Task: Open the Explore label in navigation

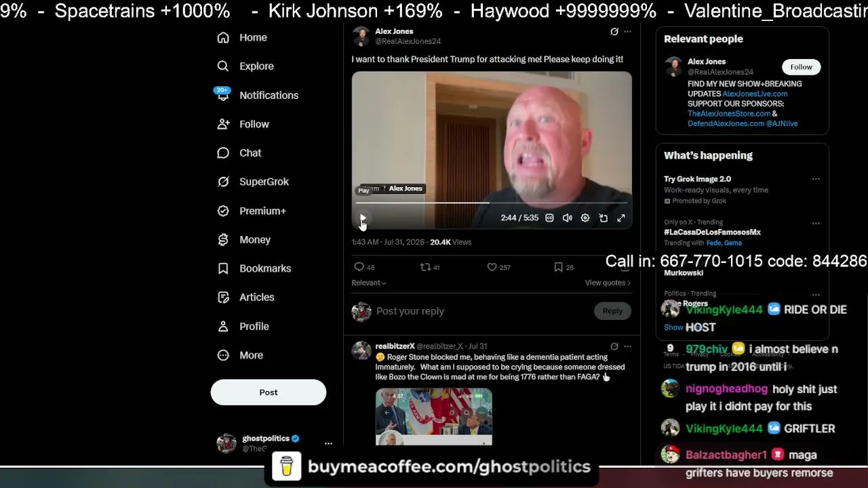Action: pyautogui.click(x=256, y=66)
